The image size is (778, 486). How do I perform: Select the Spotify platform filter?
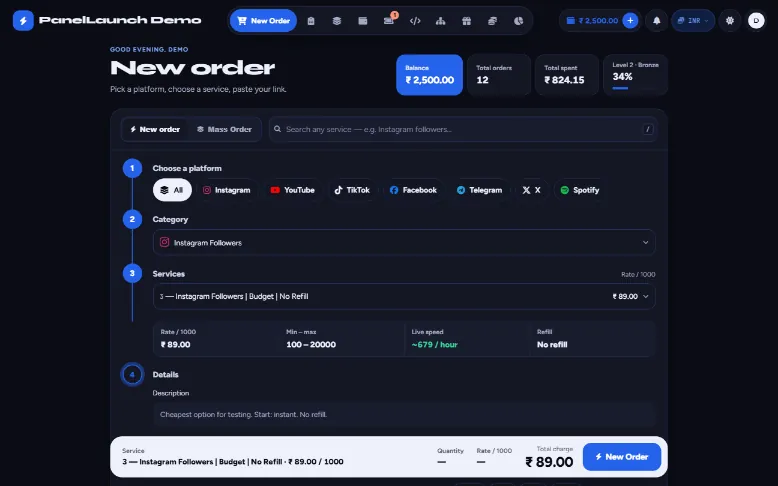[x=580, y=190]
